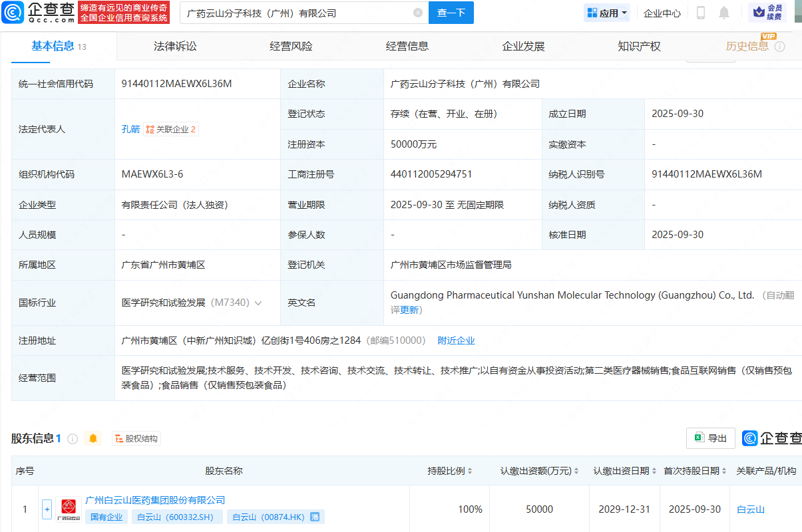Open the 应用 dropdown menu
Image resolution: width=802 pixels, height=532 pixels.
coord(606,13)
